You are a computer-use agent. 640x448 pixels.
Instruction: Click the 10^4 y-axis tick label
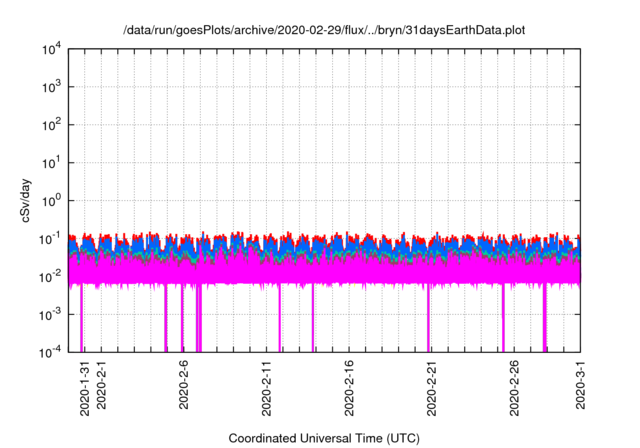(x=52, y=50)
